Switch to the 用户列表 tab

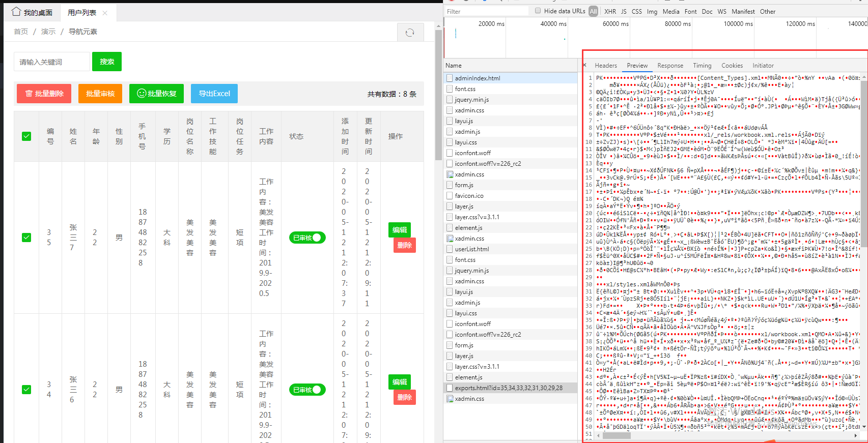[x=82, y=13]
